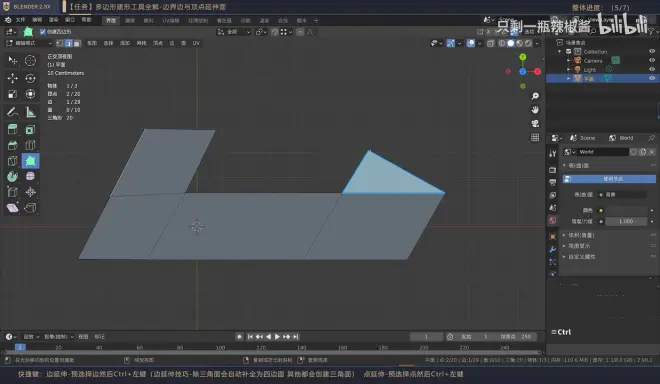Select the Poly Build tool

[30, 160]
